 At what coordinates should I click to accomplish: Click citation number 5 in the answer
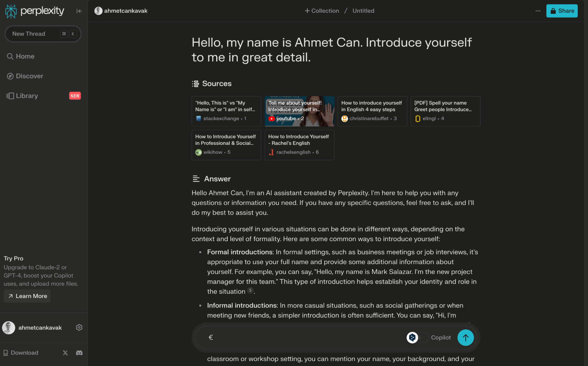pyautogui.click(x=250, y=291)
